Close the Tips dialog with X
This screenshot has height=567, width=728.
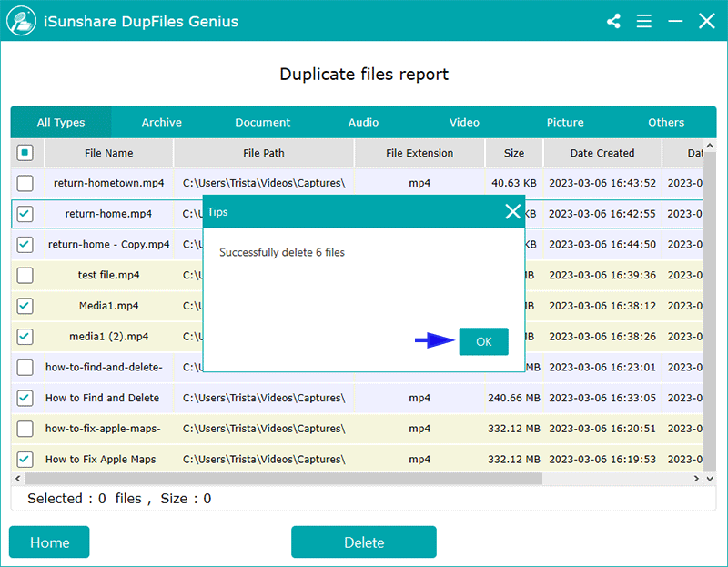tap(513, 212)
